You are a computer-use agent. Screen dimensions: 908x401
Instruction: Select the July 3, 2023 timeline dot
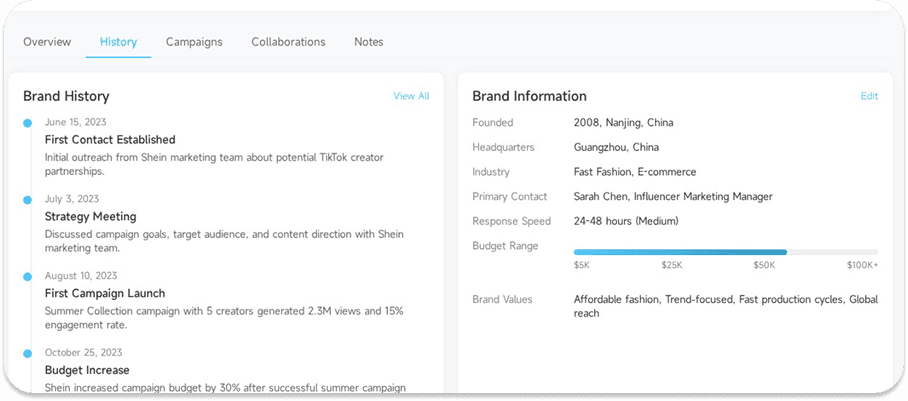point(27,200)
